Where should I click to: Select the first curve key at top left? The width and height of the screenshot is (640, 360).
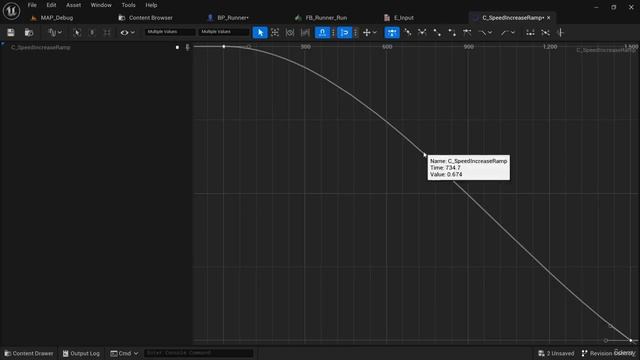(224, 47)
